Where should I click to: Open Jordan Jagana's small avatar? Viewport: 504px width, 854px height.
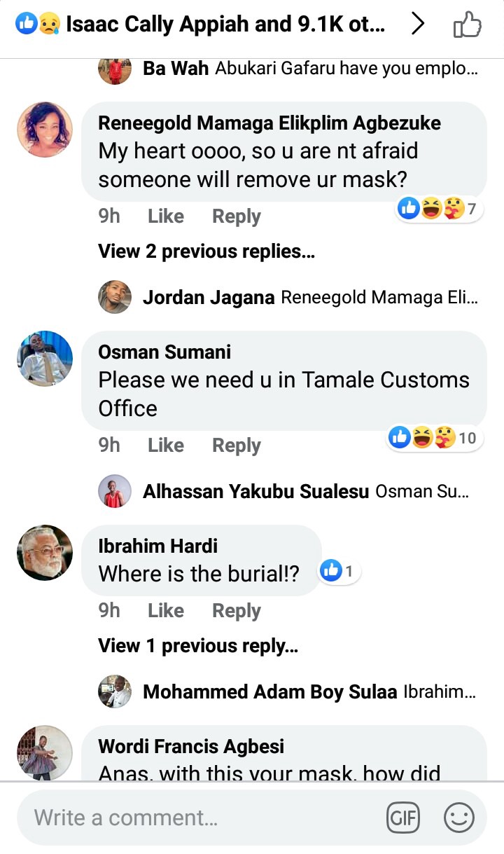click(115, 297)
